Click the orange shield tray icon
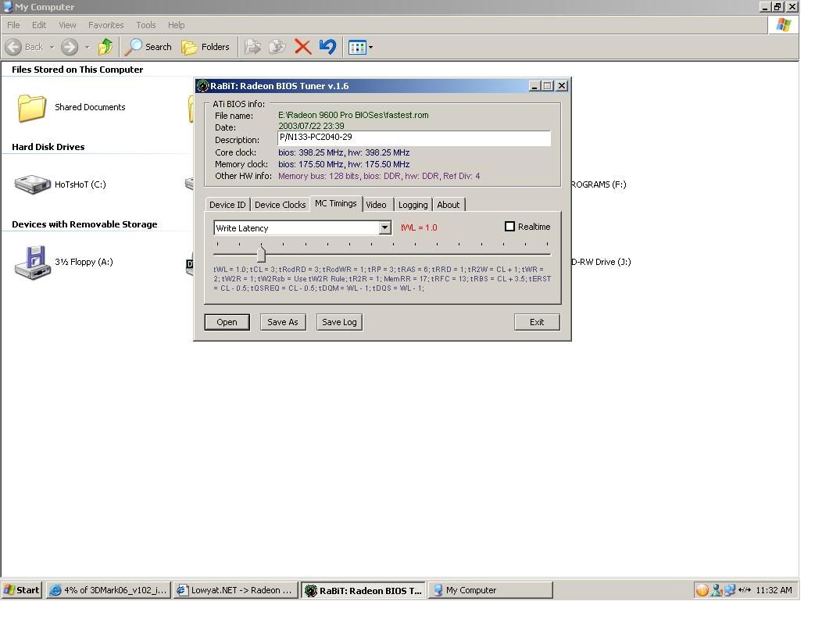The width and height of the screenshot is (840, 630). tap(702, 590)
